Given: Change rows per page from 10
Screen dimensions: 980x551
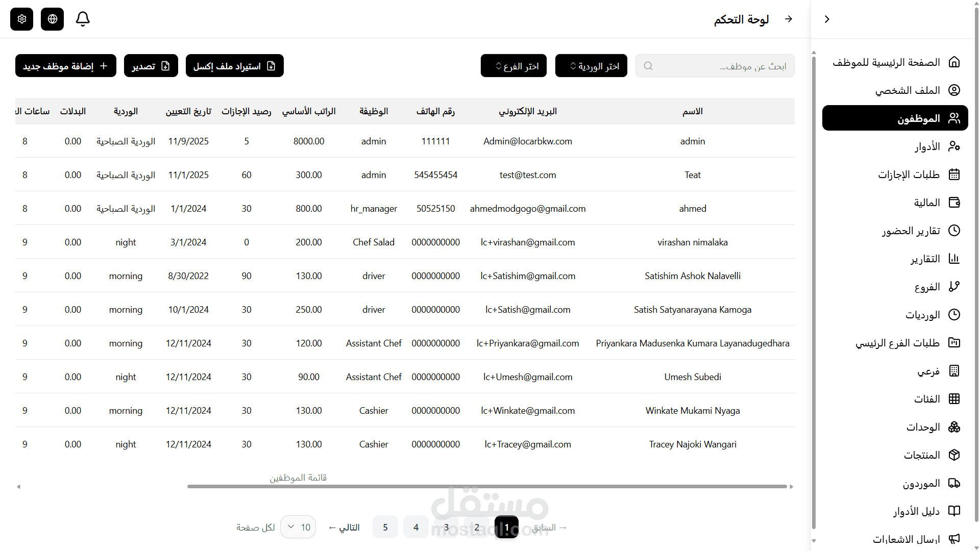Looking at the screenshot, I should pos(298,527).
